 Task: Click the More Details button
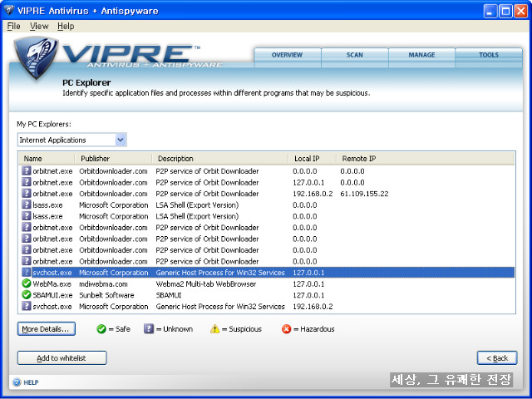point(47,329)
